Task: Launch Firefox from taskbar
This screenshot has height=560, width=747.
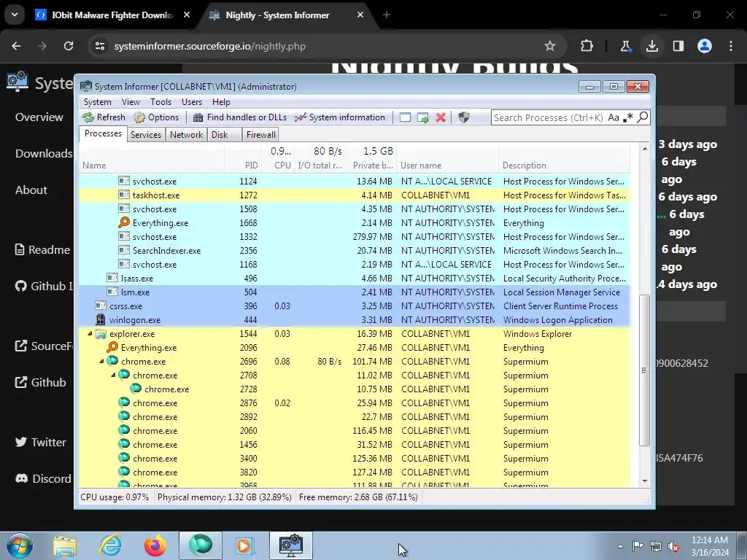Action: click(155, 545)
